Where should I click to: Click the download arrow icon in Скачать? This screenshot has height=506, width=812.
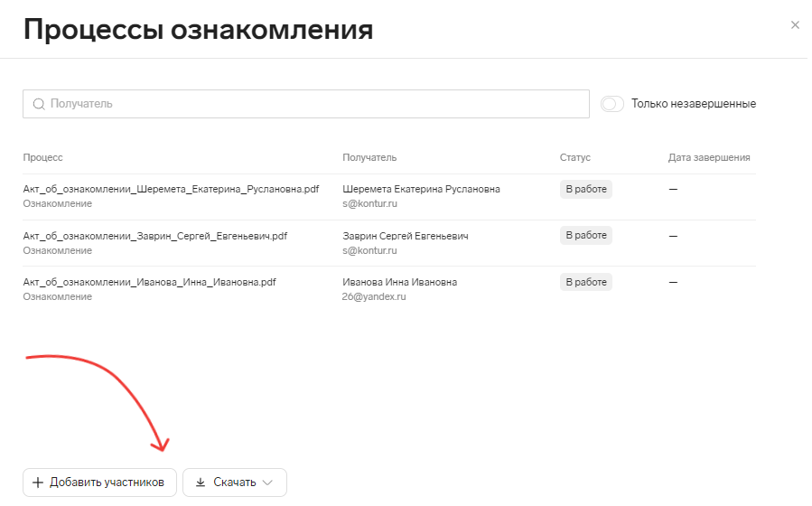click(201, 483)
